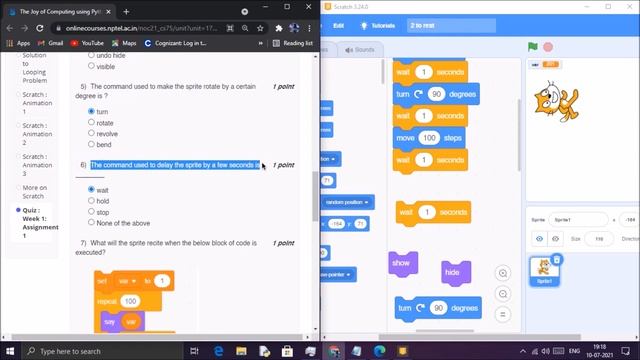This screenshot has width=640, height=360.
Task: Open Chrome zoom magnifier icon in address bar
Action: coord(245,28)
